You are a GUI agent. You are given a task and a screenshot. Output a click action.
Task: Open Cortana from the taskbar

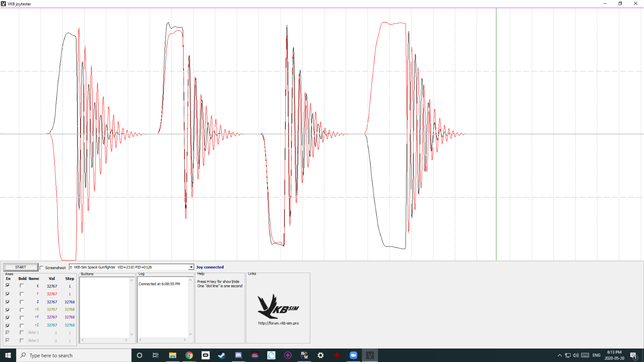pos(140,355)
